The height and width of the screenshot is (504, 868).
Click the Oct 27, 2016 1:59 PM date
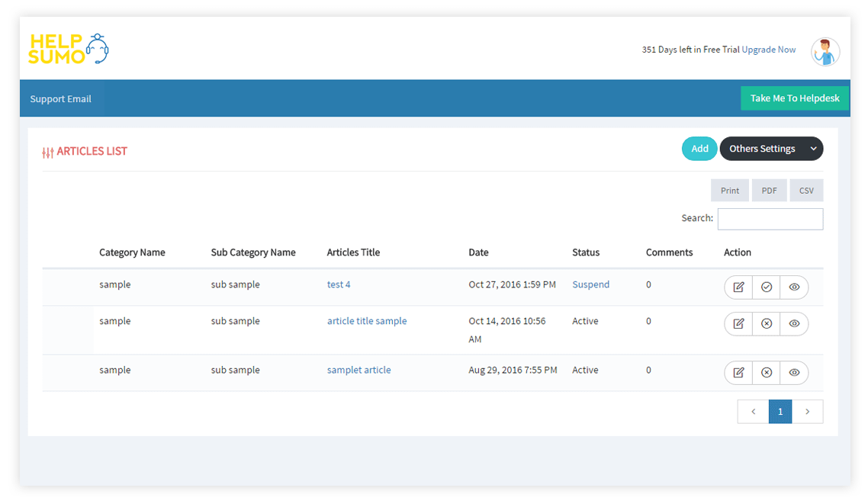pos(512,284)
